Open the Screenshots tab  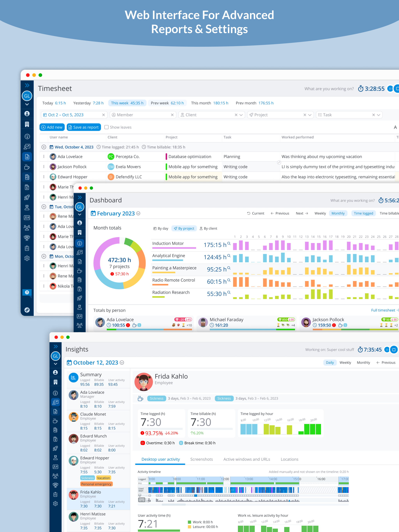click(201, 459)
